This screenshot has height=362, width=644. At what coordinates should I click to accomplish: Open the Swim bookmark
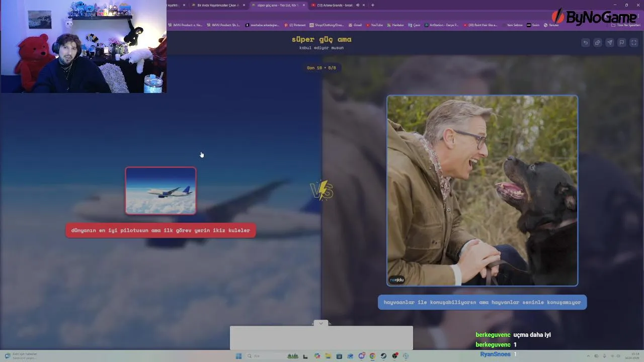click(533, 25)
